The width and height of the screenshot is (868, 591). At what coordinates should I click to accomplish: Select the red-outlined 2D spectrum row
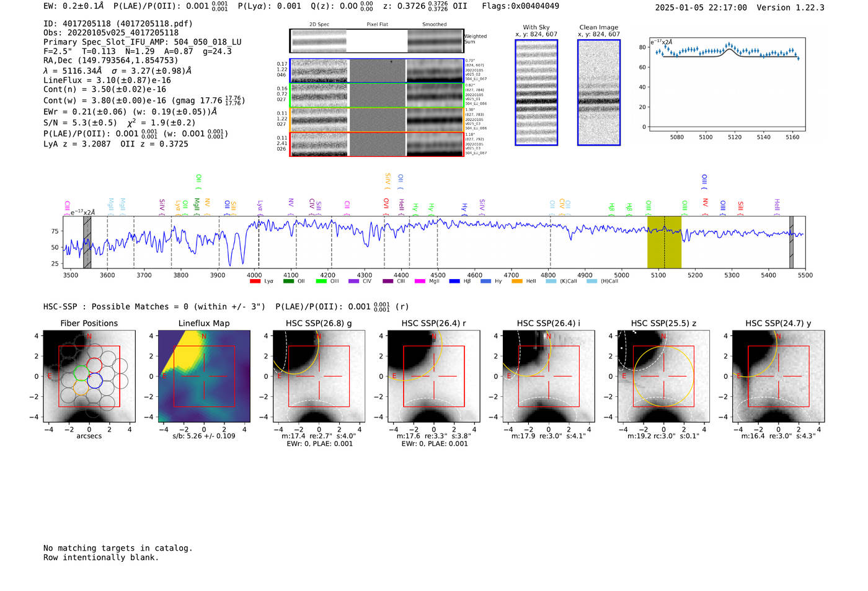[376, 144]
